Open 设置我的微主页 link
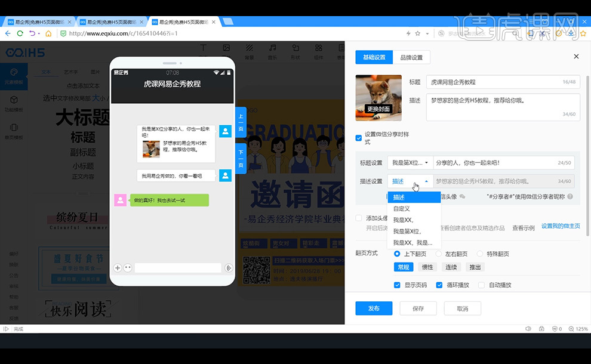The width and height of the screenshot is (591, 364). click(x=561, y=226)
